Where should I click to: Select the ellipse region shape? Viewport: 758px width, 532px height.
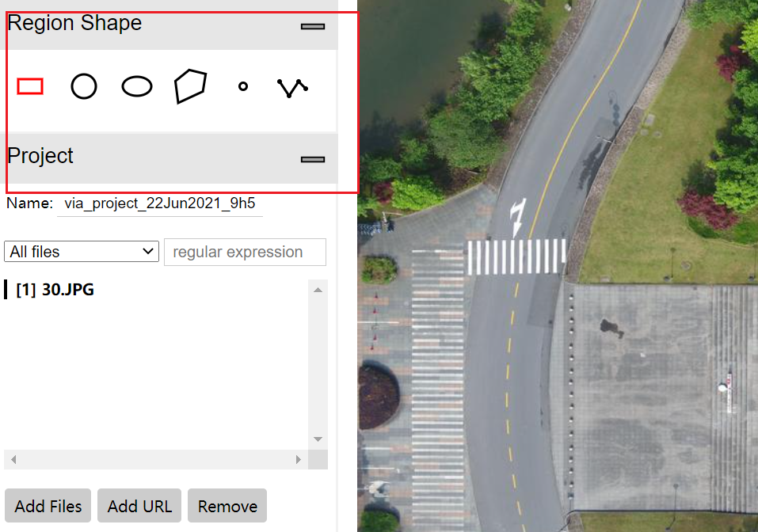point(137,86)
